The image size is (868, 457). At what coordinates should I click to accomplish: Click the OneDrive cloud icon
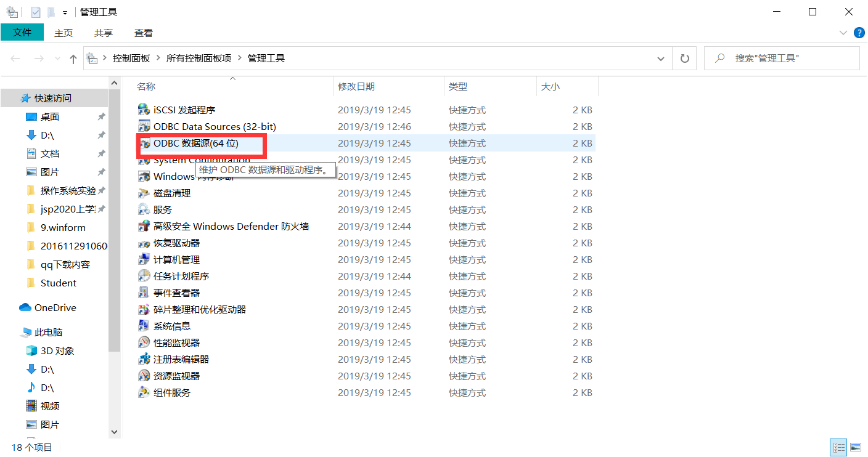25,307
